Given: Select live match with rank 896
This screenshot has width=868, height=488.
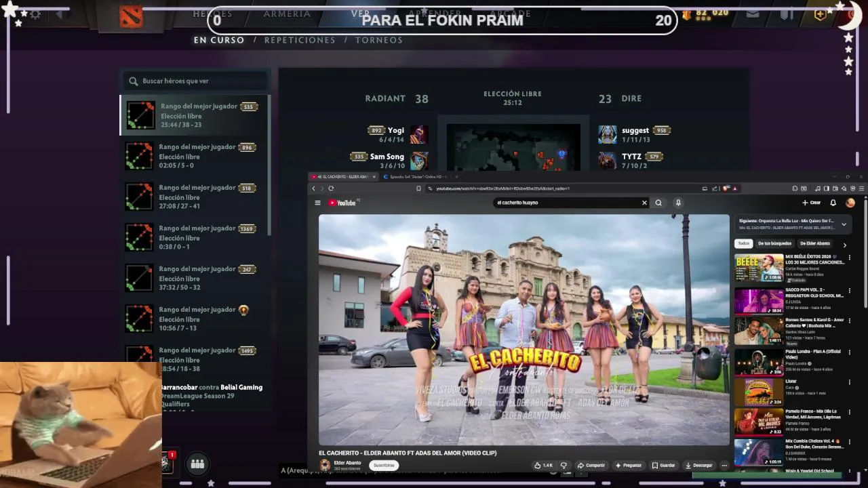Looking at the screenshot, I should pyautogui.click(x=195, y=156).
